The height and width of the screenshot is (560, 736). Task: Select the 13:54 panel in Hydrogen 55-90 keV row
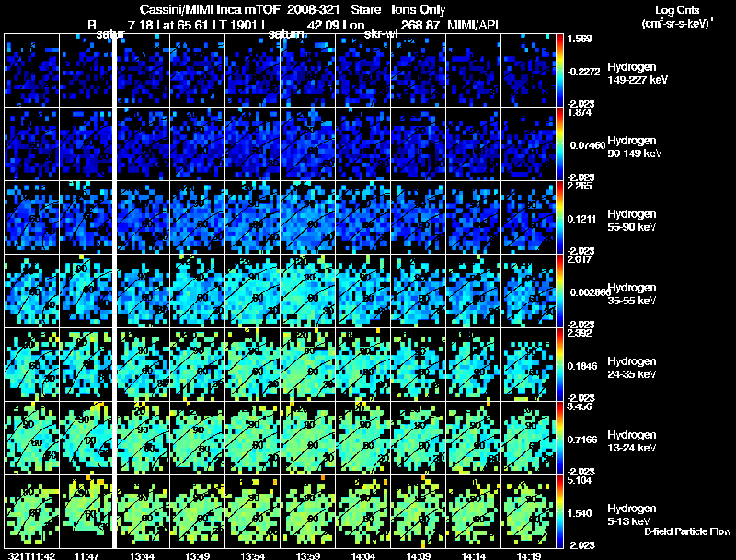pos(252,218)
